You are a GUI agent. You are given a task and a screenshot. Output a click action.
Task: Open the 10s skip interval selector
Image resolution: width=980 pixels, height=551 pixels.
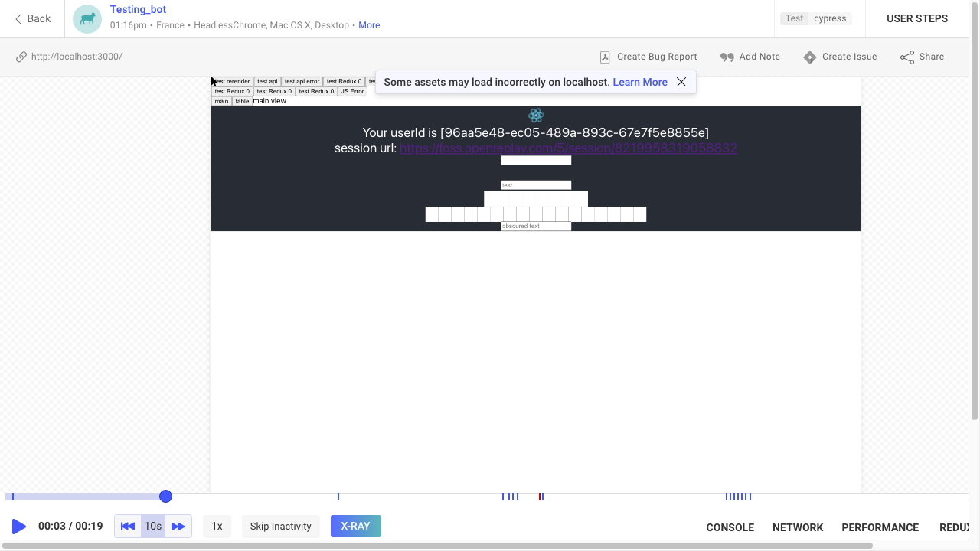153,527
